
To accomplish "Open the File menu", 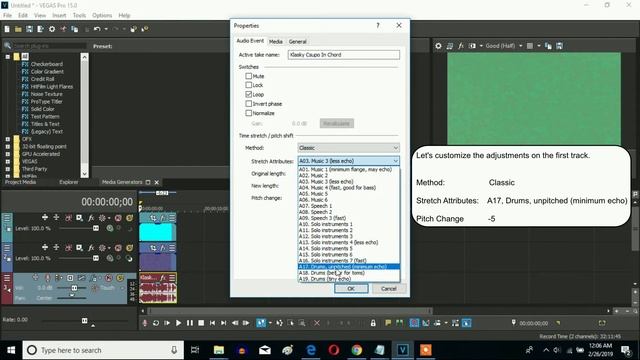I will coord(7,16).
